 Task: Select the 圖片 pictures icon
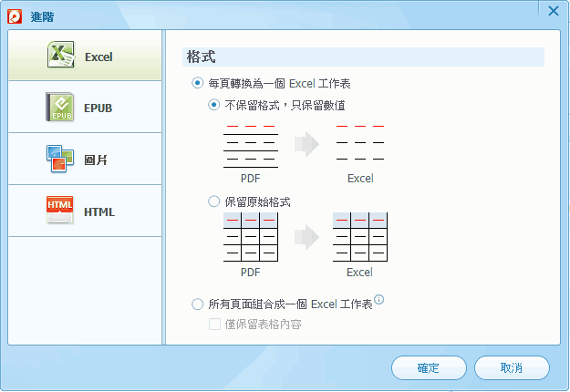[60, 159]
